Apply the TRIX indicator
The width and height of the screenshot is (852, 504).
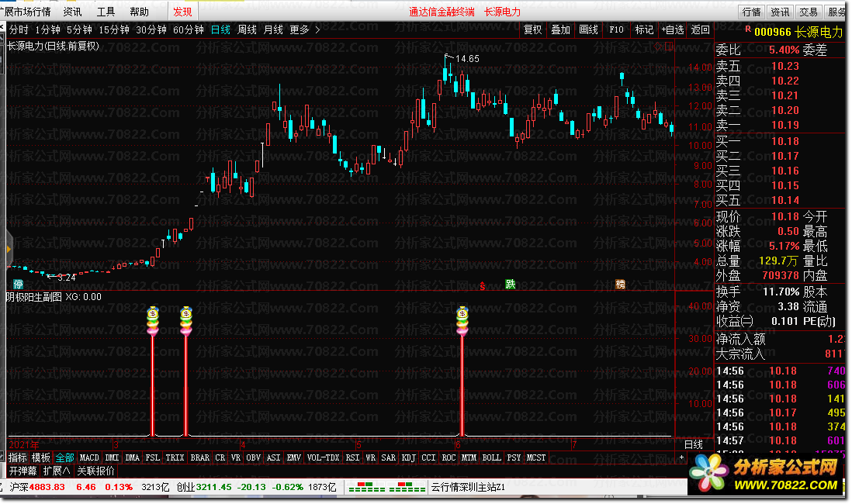[x=175, y=457]
